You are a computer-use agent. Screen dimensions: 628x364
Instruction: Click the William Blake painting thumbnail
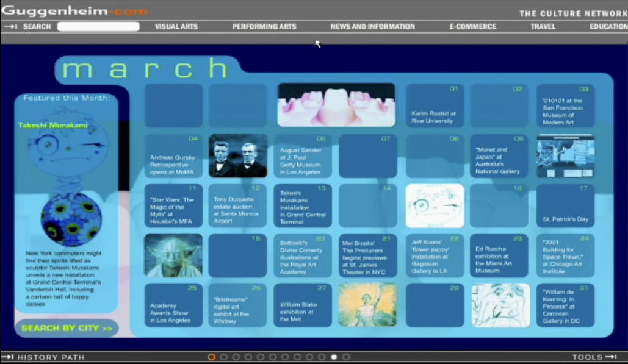367,305
